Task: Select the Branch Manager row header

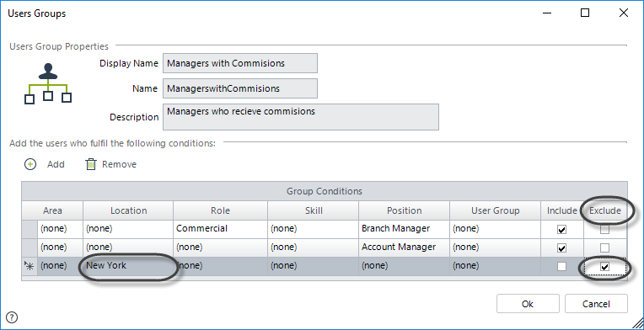Action: (30, 229)
